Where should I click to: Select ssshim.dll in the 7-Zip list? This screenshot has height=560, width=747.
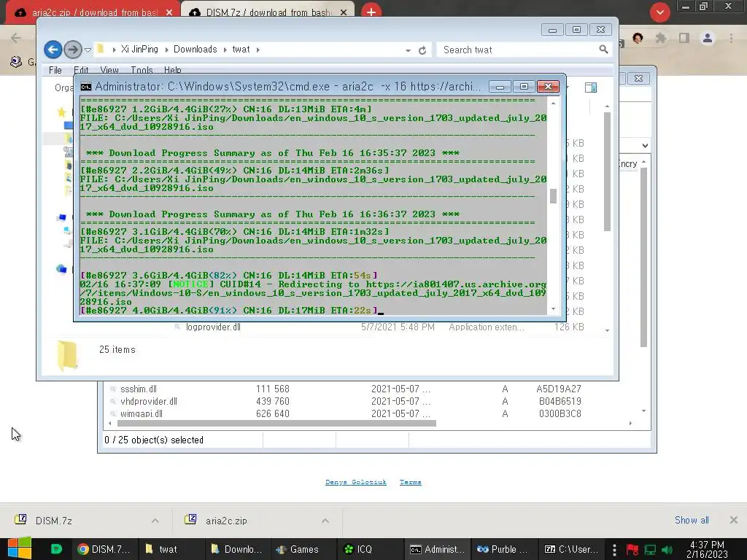tap(138, 389)
